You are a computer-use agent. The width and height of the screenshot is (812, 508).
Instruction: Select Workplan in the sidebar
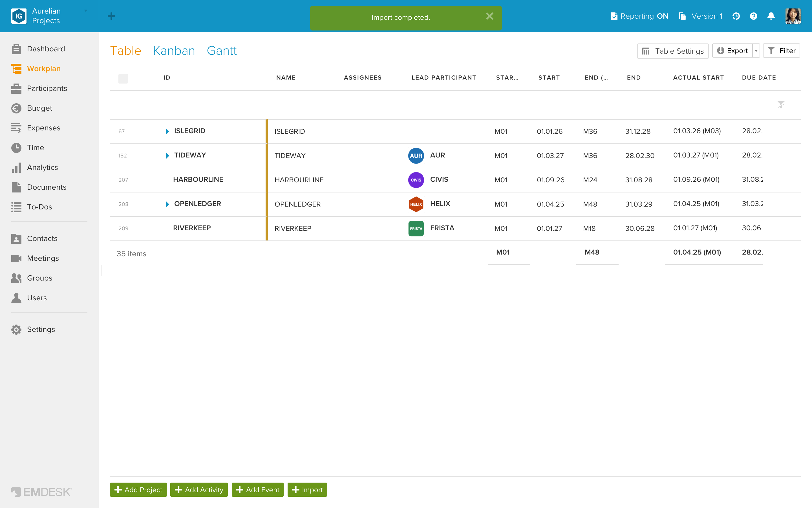pyautogui.click(x=36, y=69)
